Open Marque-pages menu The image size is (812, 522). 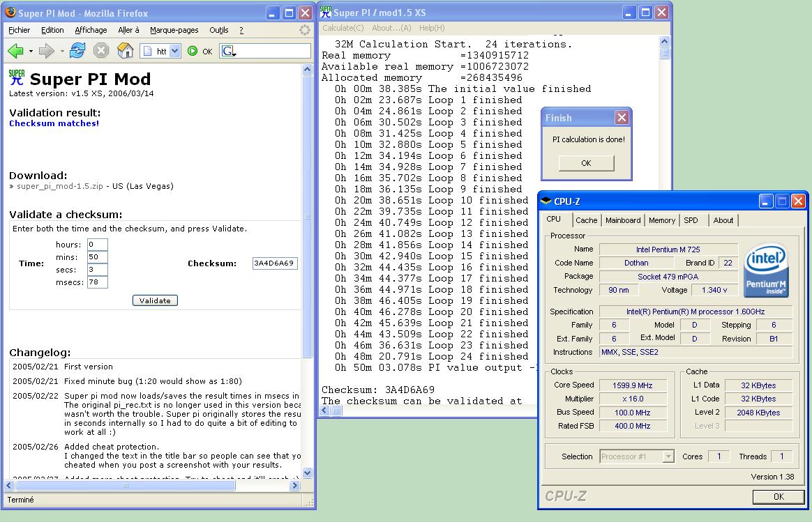pos(174,30)
